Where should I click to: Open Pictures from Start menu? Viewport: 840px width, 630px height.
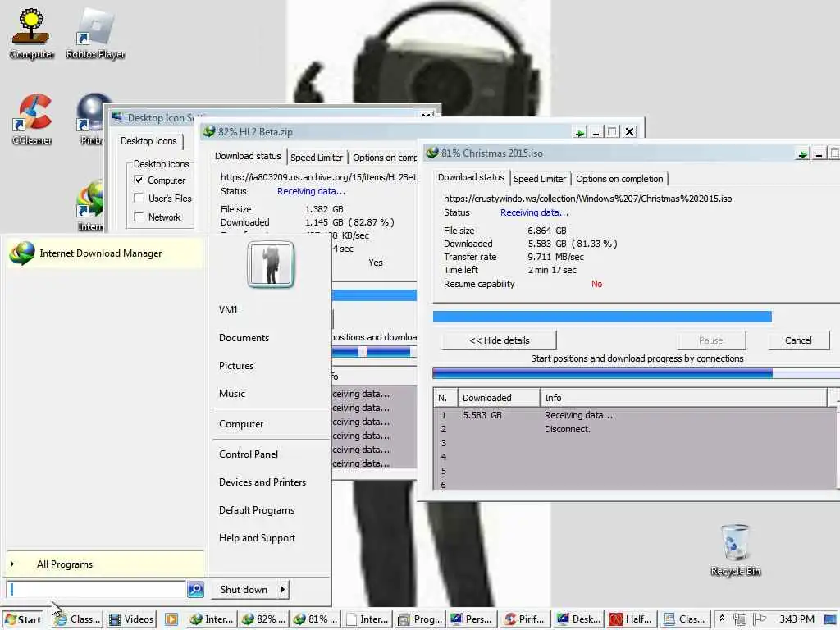236,365
